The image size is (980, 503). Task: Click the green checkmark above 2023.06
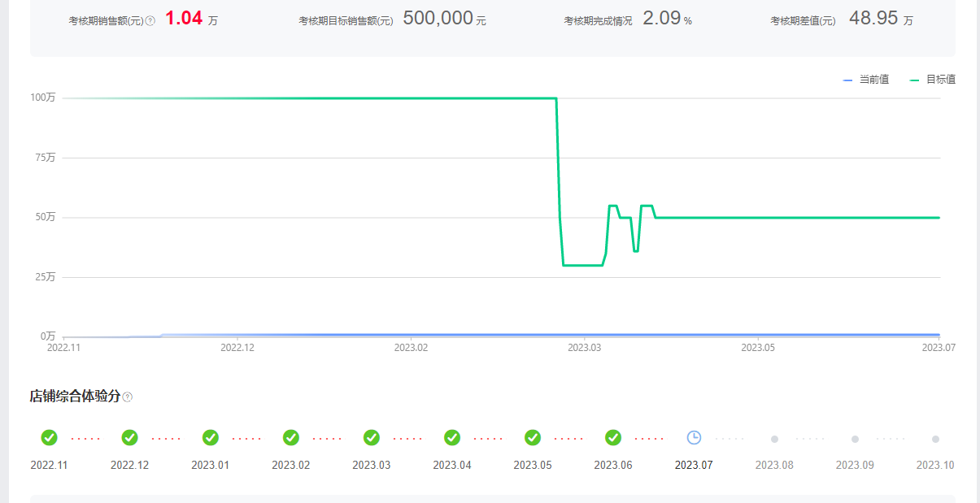[x=613, y=437]
